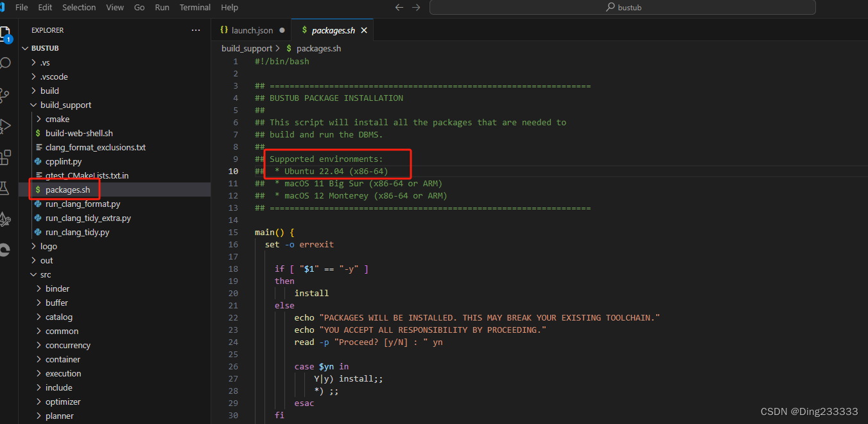868x424 pixels.
Task: Expand the planner folder
Action: pos(60,416)
